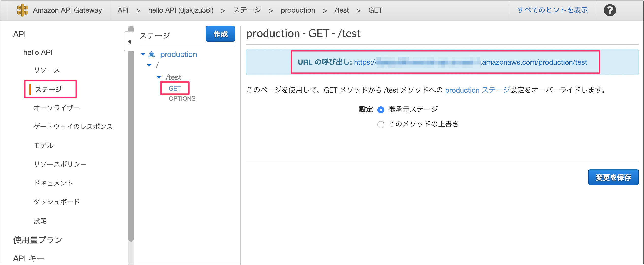Open オーソライザー in the left navigation
Screen dimensions: 644x265
[x=57, y=108]
